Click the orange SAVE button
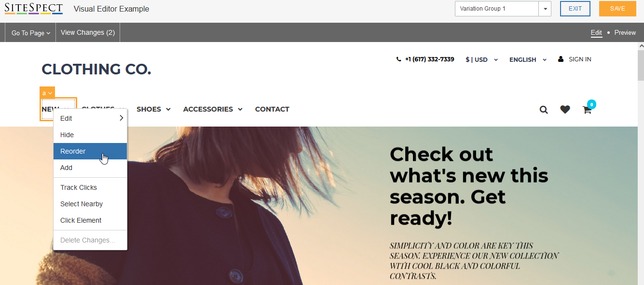This screenshot has width=644, height=285. pyautogui.click(x=617, y=9)
